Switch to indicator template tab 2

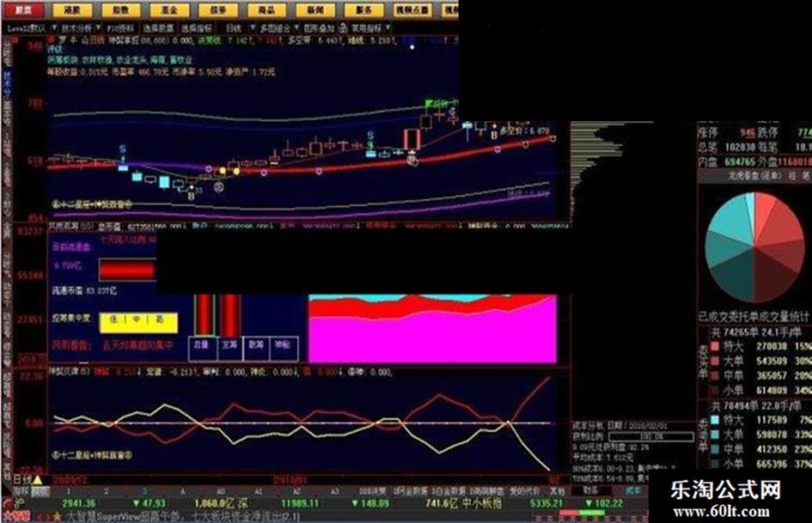point(107,491)
